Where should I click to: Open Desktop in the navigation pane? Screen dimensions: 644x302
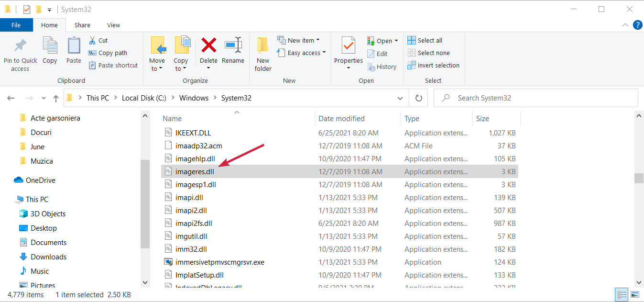point(38,228)
